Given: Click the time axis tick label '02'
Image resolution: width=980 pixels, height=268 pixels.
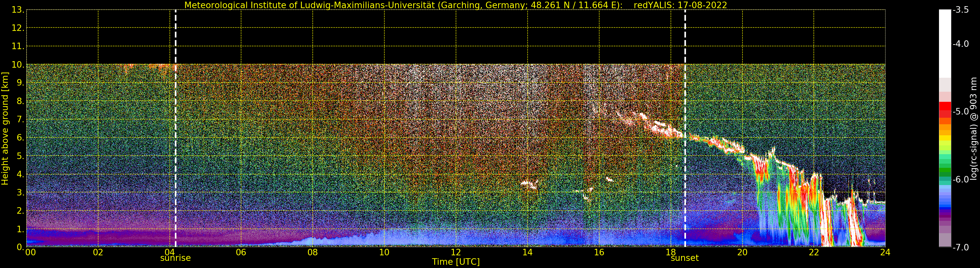Looking at the screenshot, I should click(x=98, y=252).
